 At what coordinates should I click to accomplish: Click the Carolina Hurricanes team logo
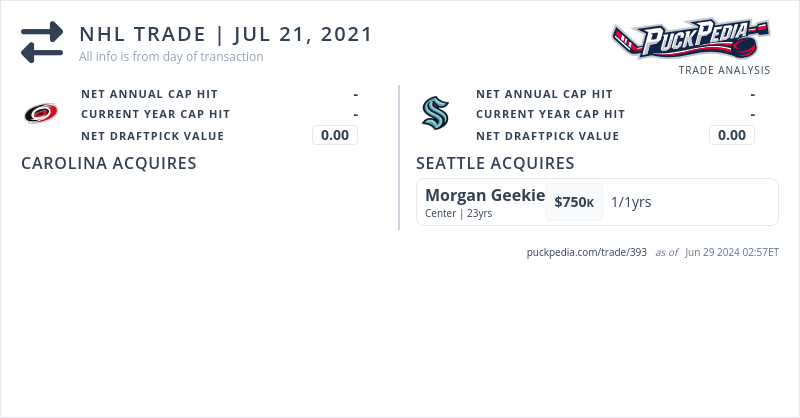click(x=41, y=114)
